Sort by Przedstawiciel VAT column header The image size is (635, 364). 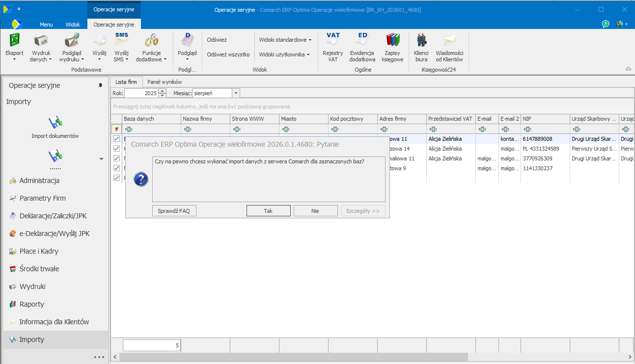point(451,119)
